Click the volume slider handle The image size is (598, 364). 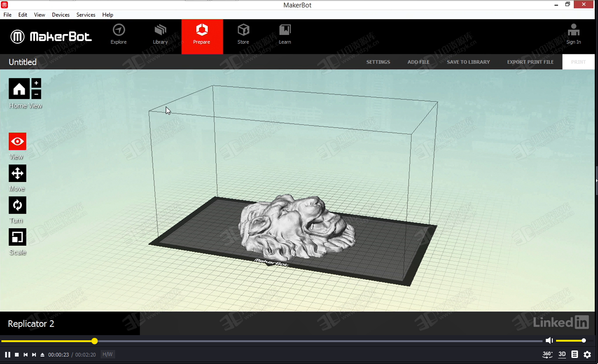(584, 341)
